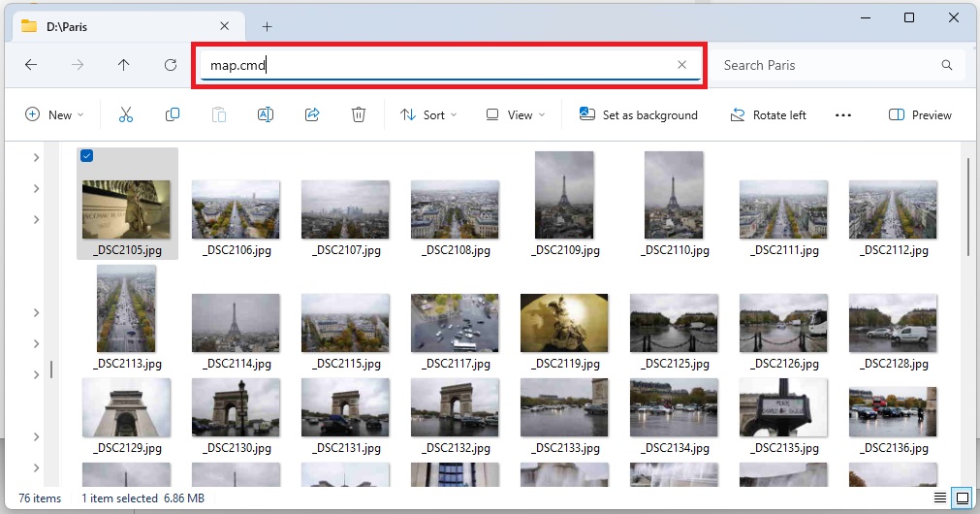The image size is (980, 514).
Task: Select the _DSC2119.jpg thumbnail
Action: point(564,323)
